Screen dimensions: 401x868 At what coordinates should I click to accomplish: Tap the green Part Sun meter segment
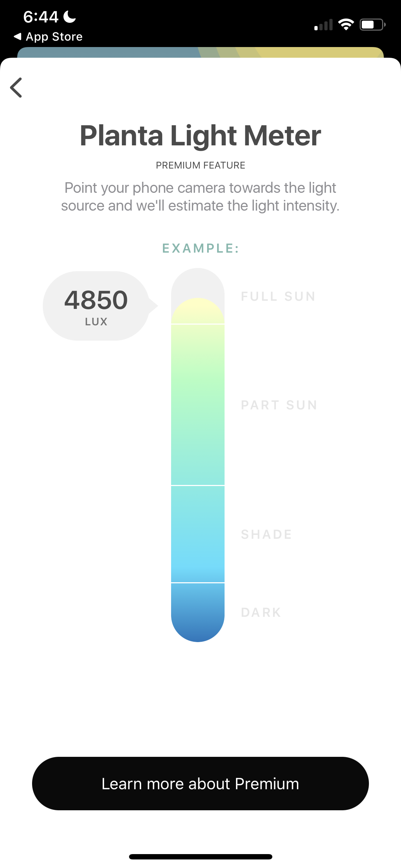click(x=198, y=404)
